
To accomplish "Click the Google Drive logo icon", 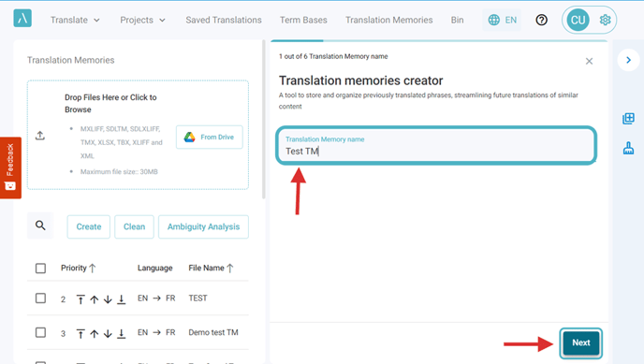I will (x=189, y=137).
